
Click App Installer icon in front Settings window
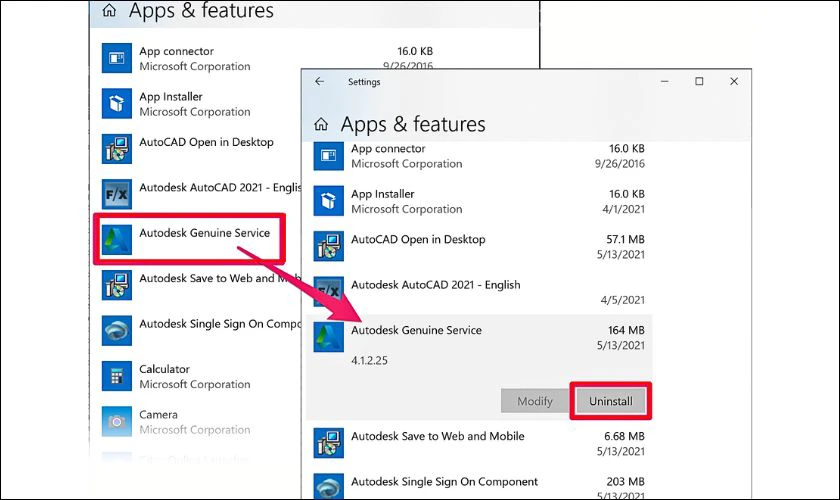(328, 201)
